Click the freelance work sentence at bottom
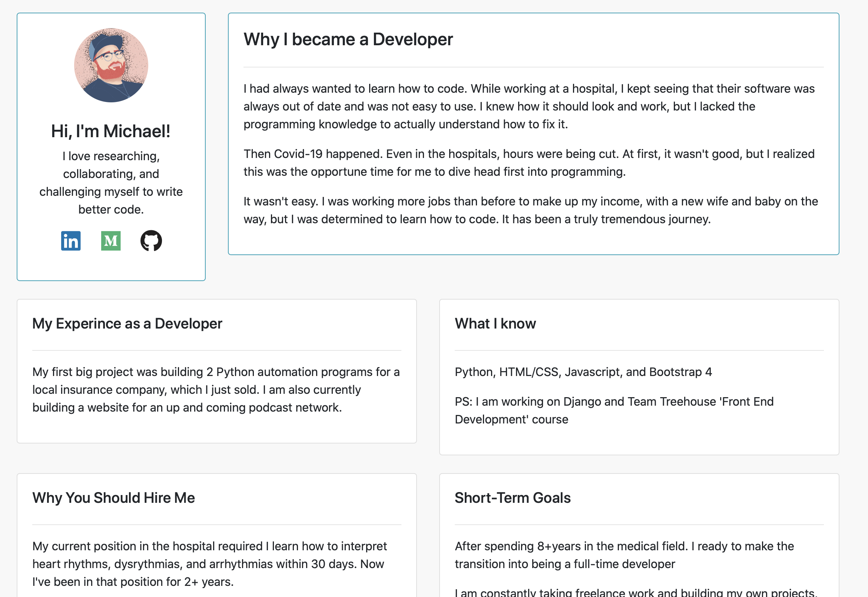This screenshot has height=597, width=868. pyautogui.click(x=635, y=593)
